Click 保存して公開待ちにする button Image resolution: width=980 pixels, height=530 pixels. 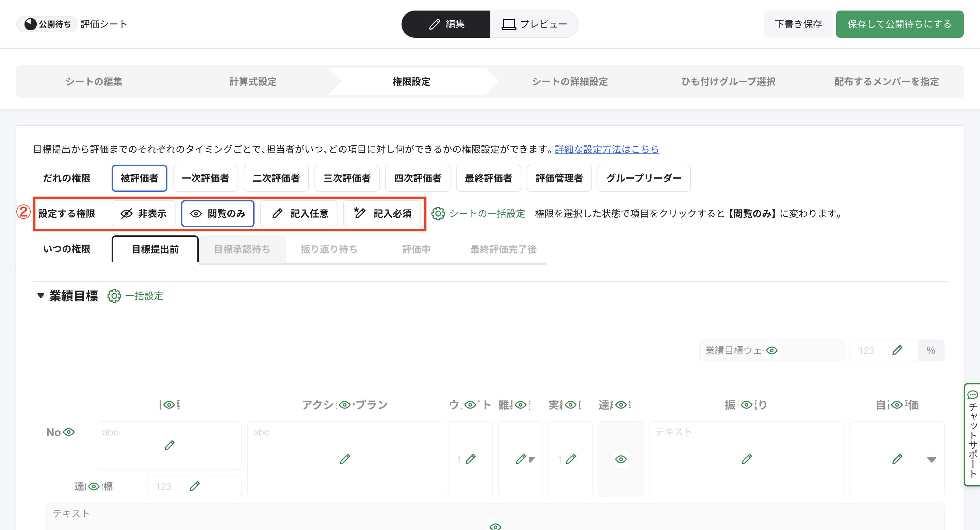[x=899, y=24]
